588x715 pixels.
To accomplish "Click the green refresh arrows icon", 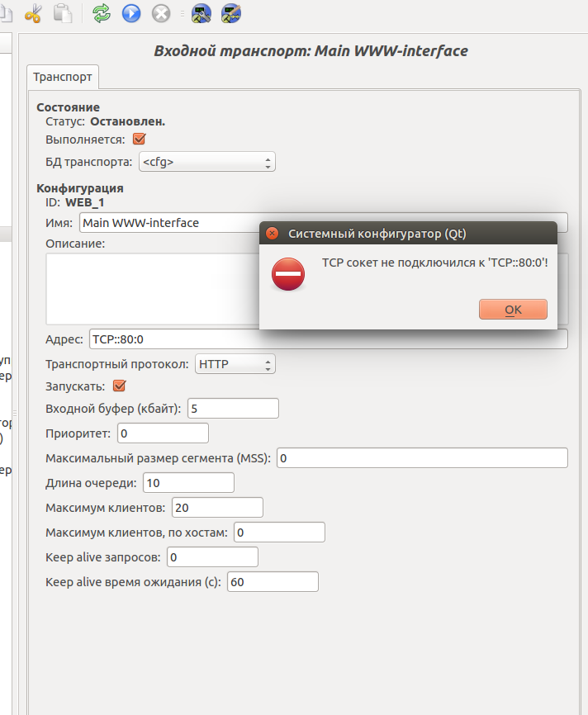I will pos(102,13).
